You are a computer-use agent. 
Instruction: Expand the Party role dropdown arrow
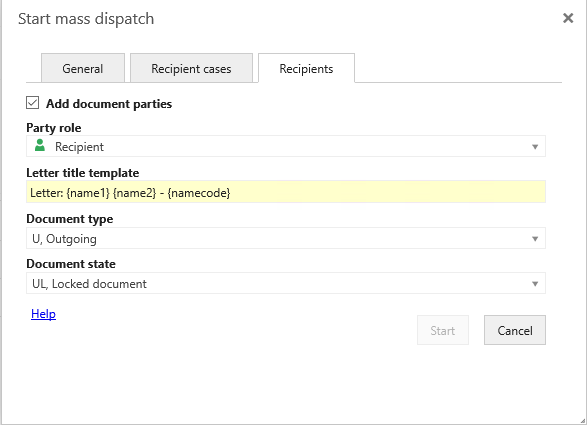(535, 147)
